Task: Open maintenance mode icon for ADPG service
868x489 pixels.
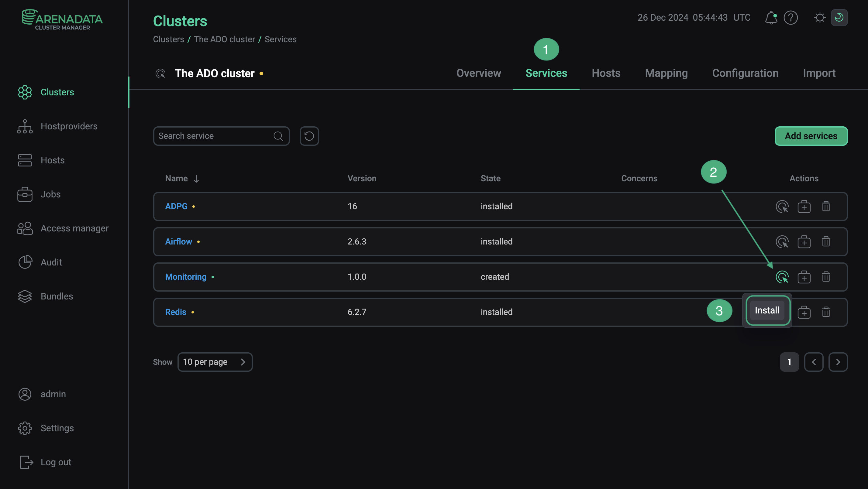Action: point(782,207)
